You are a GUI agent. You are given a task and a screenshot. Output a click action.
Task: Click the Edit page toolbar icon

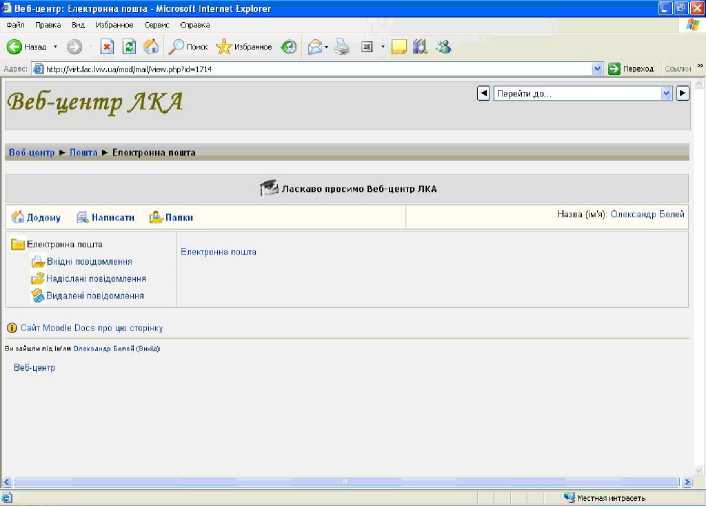click(367, 46)
